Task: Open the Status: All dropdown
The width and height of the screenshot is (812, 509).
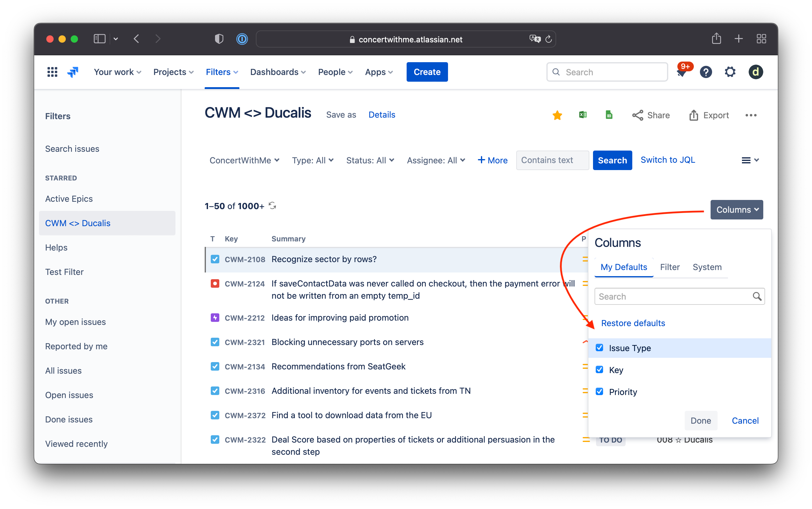Action: tap(370, 160)
